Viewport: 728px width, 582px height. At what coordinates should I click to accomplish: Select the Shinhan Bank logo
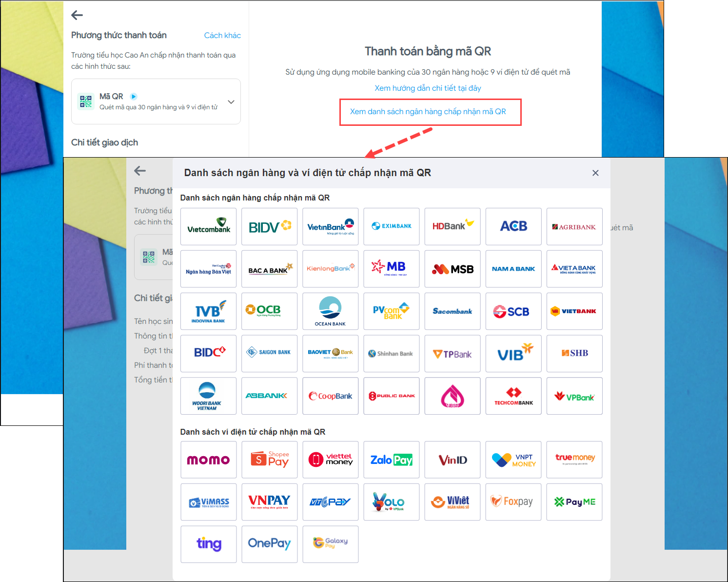tap(392, 353)
